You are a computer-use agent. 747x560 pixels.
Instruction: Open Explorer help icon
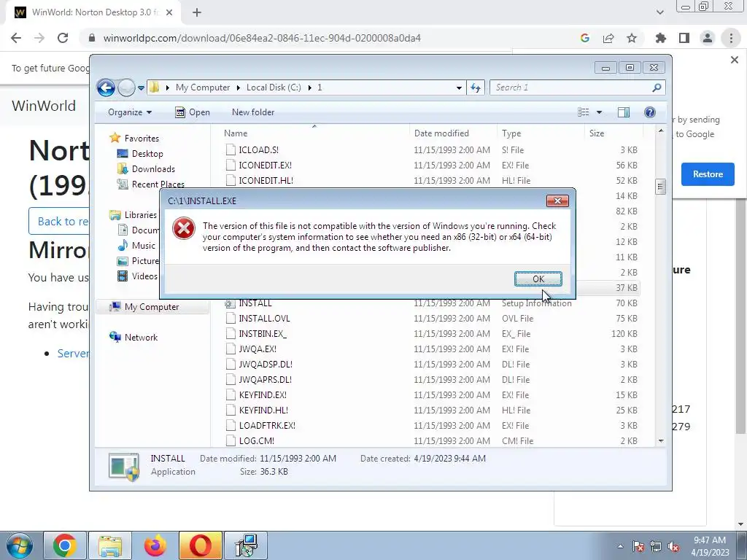pos(649,112)
